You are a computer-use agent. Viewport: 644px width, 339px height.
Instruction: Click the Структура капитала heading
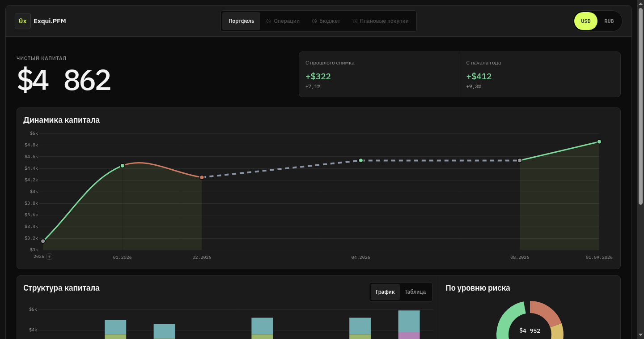[x=61, y=288]
